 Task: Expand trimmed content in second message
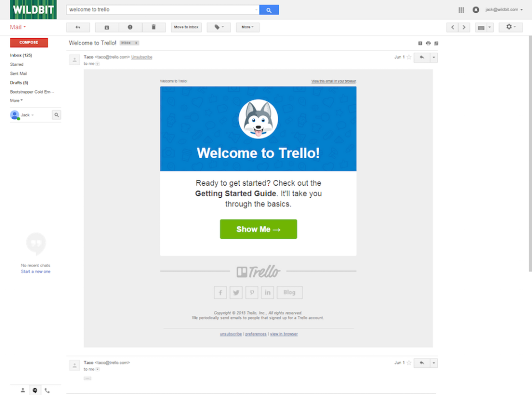pos(88,378)
